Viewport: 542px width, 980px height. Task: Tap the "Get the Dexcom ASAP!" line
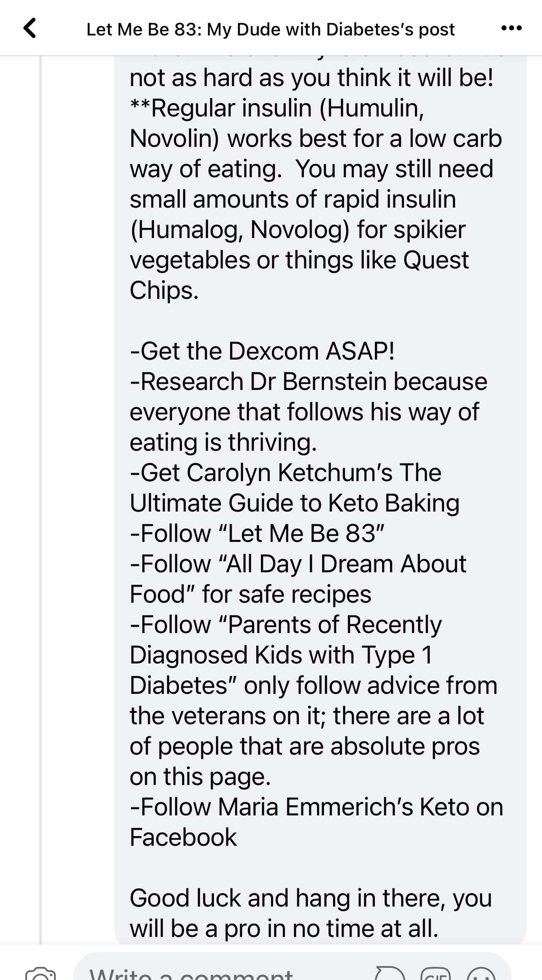pyautogui.click(x=263, y=351)
